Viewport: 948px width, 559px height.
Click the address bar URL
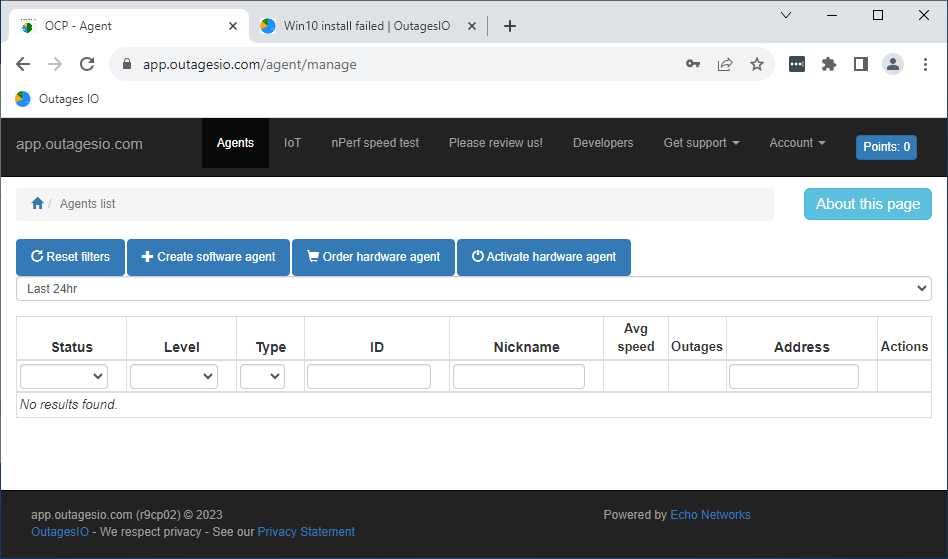tap(250, 64)
